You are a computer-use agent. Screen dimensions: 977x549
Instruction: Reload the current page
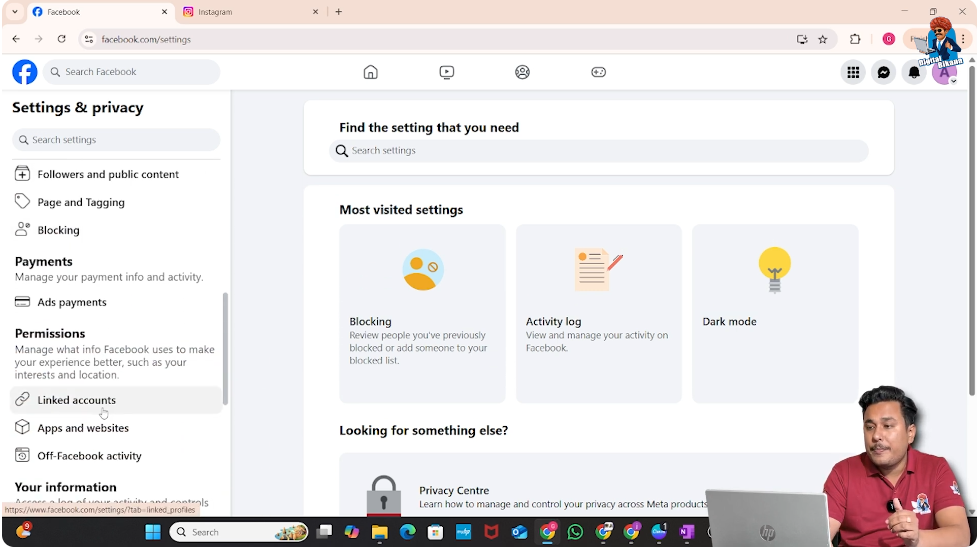coord(61,39)
